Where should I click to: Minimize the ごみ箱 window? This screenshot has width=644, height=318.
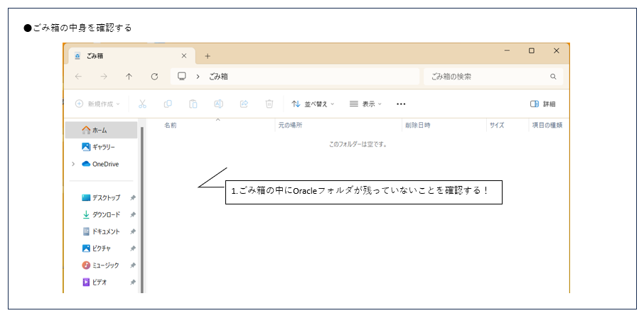tap(507, 50)
